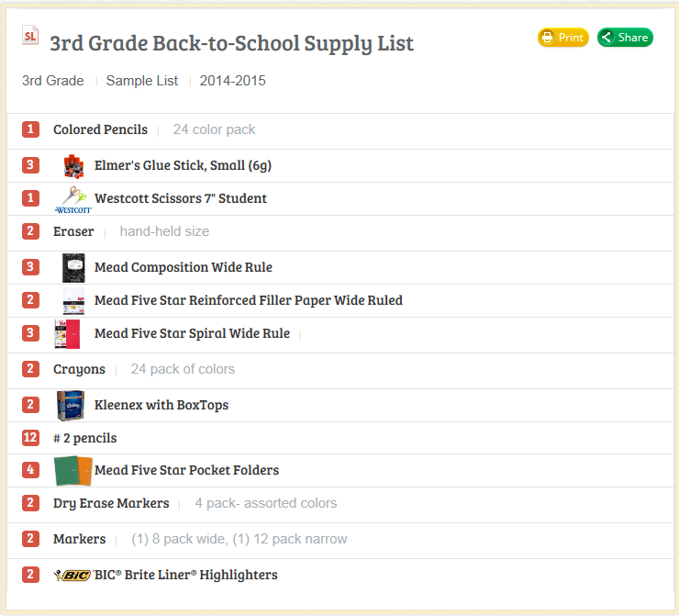The width and height of the screenshot is (679, 616).
Task: Open the Westcott Scissors 7" Student item
Action: [181, 198]
